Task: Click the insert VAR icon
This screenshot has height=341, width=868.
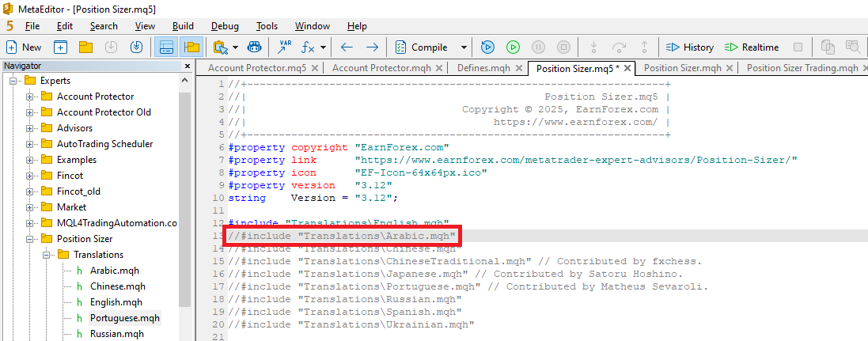Action: [284, 47]
